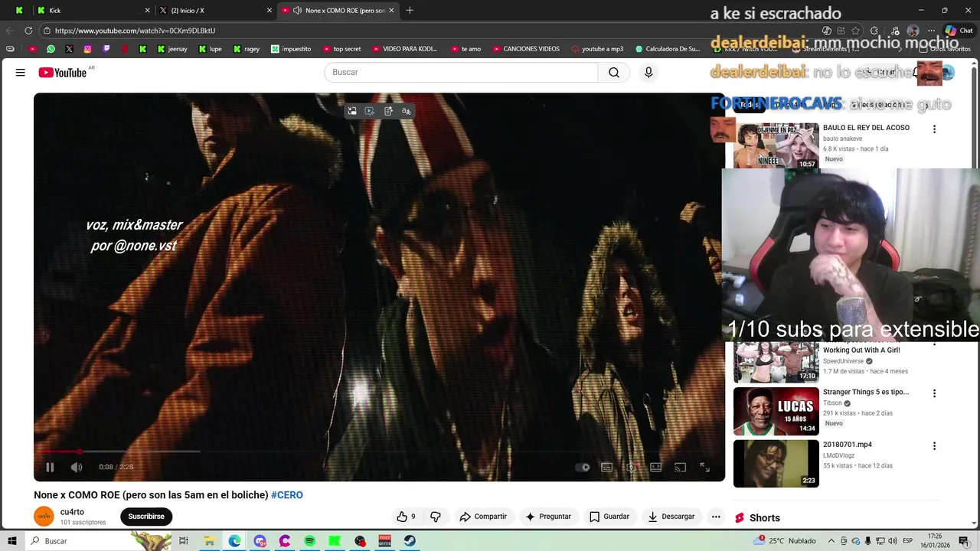
Task: Click the browser address bar URL
Action: [135, 31]
